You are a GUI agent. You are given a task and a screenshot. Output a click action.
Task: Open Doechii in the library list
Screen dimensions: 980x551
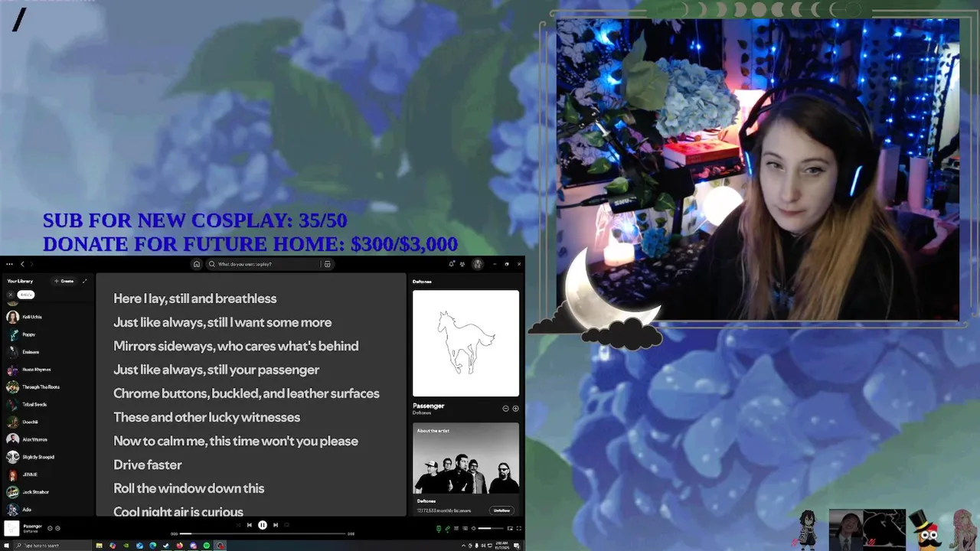pos(47,422)
